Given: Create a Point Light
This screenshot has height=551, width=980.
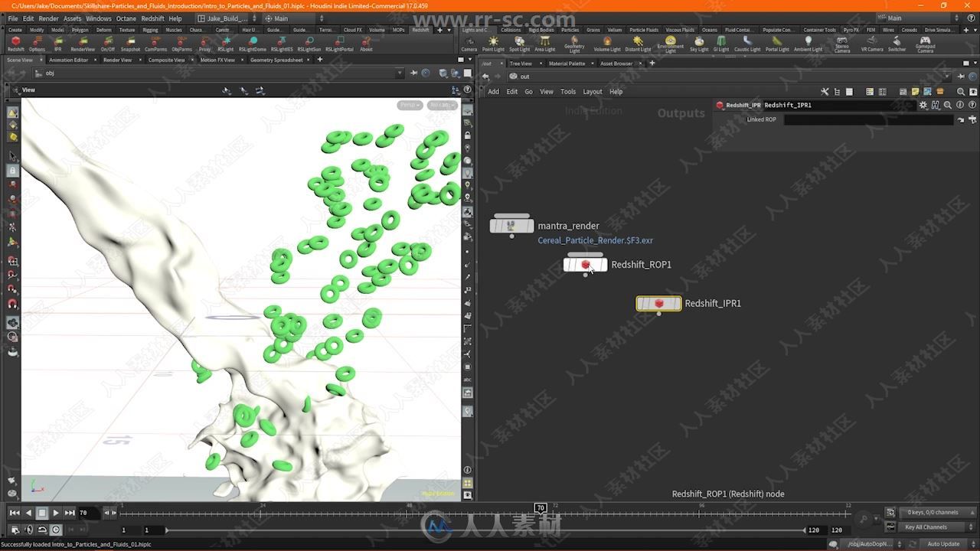Looking at the screenshot, I should coord(493,43).
